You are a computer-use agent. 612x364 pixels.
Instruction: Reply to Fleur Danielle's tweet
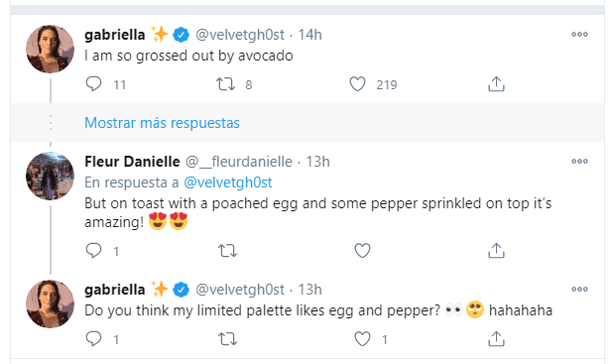[93, 251]
